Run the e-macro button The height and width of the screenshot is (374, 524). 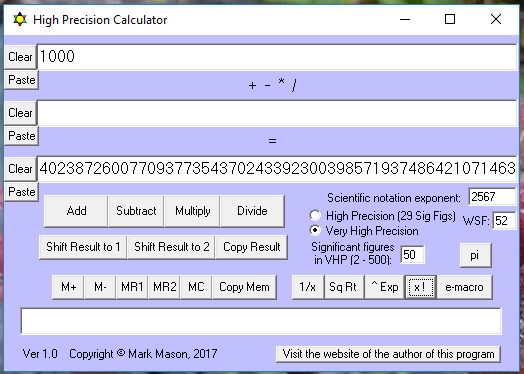tap(464, 287)
